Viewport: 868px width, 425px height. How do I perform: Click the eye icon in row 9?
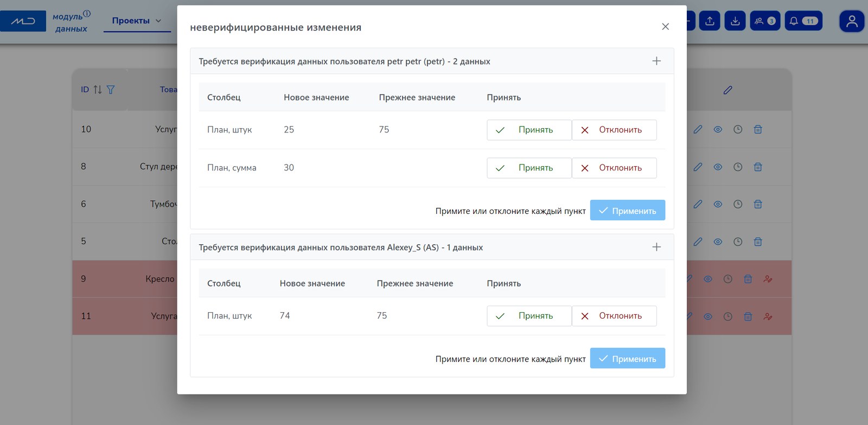[708, 279]
